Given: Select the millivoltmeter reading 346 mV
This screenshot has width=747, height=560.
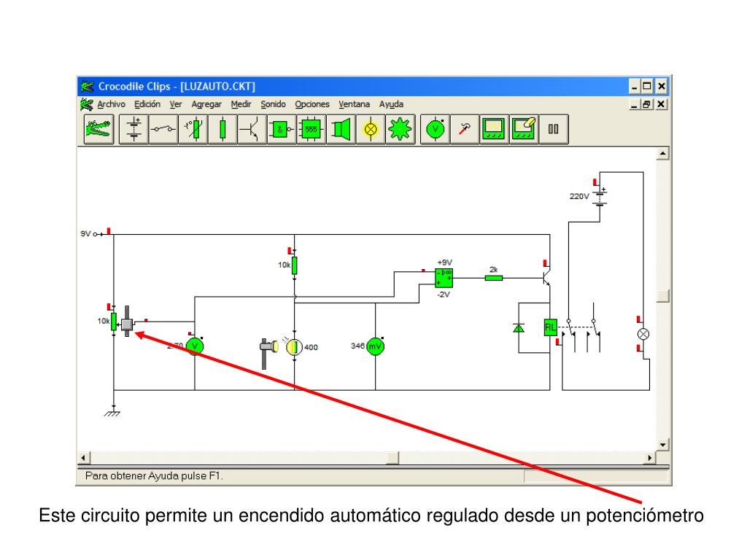Looking at the screenshot, I should coord(376,346).
